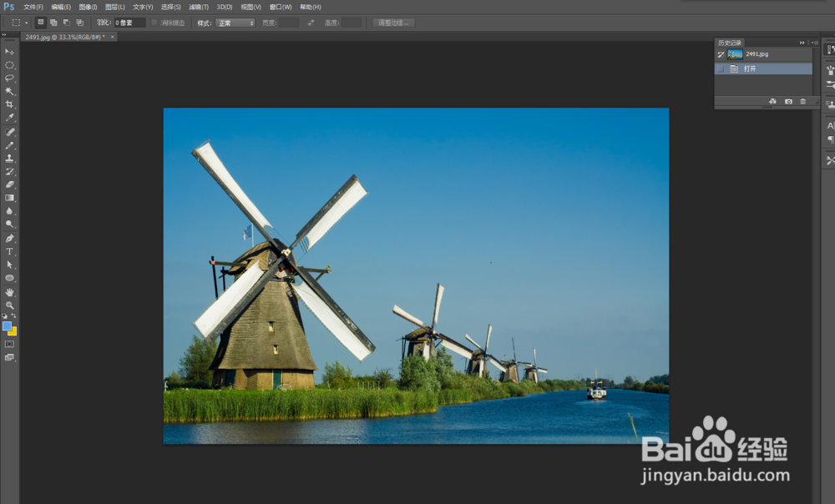Toggle Quick Mask mode
This screenshot has height=504, width=835.
tap(9, 345)
